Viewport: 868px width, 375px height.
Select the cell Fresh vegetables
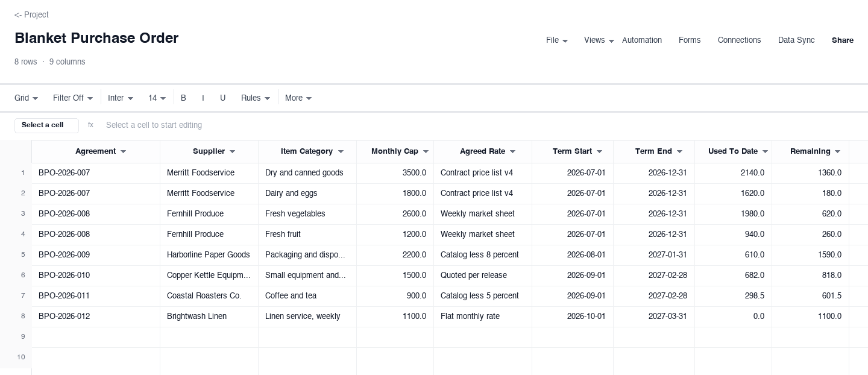[307, 214]
